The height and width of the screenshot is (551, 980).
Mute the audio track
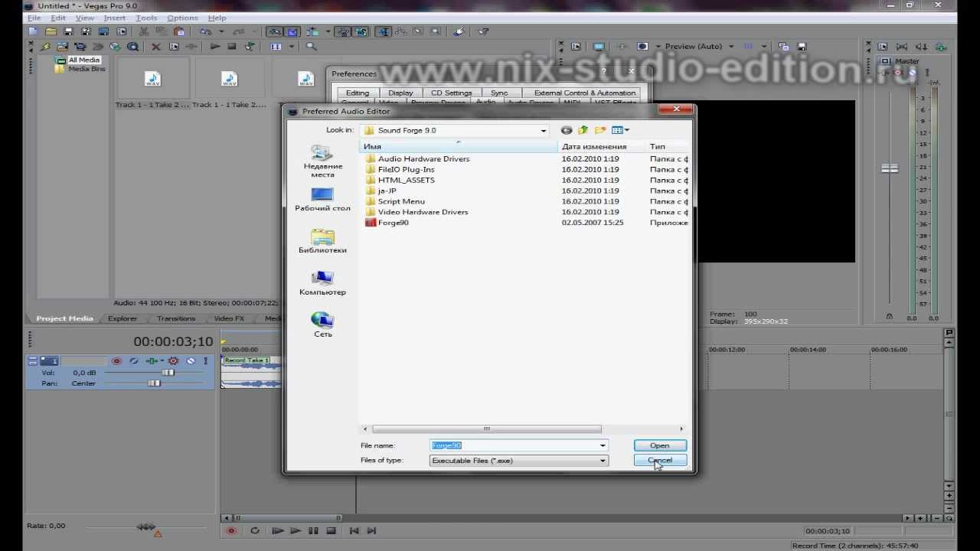[191, 361]
